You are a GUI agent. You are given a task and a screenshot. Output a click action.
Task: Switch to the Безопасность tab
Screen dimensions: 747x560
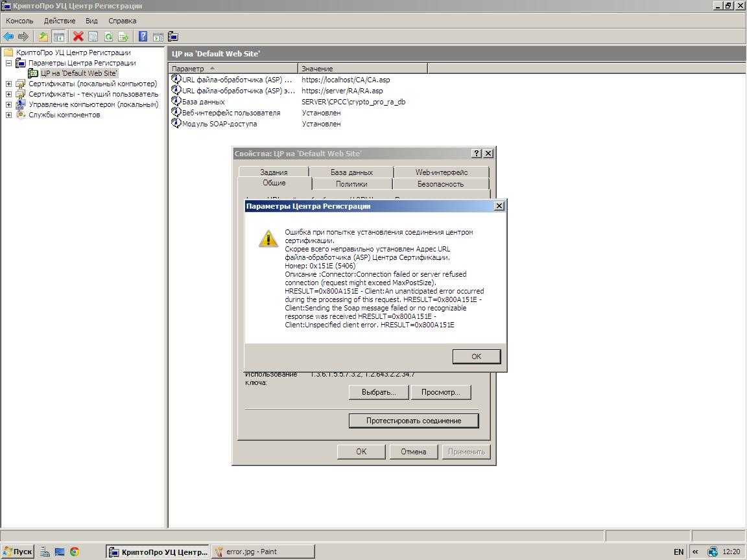441,184
